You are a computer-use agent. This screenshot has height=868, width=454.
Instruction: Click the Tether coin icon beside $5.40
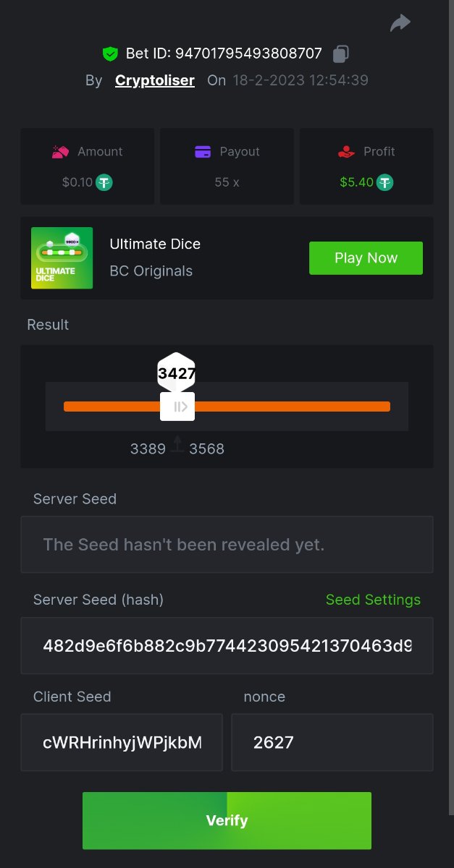coord(385,182)
